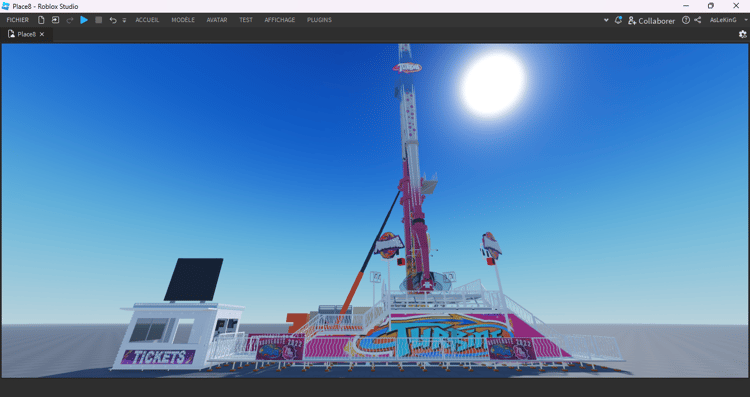Open the AsLeKinG account dropdown
750x397 pixels.
pyautogui.click(x=728, y=20)
